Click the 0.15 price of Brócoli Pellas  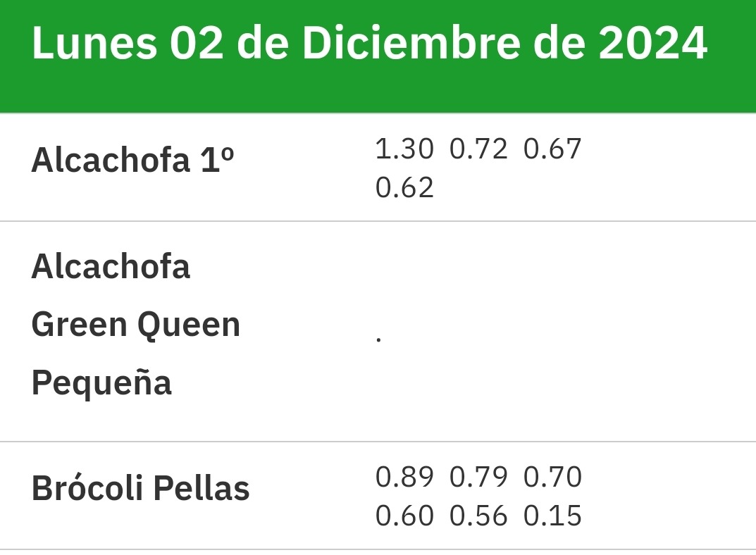pyautogui.click(x=552, y=516)
